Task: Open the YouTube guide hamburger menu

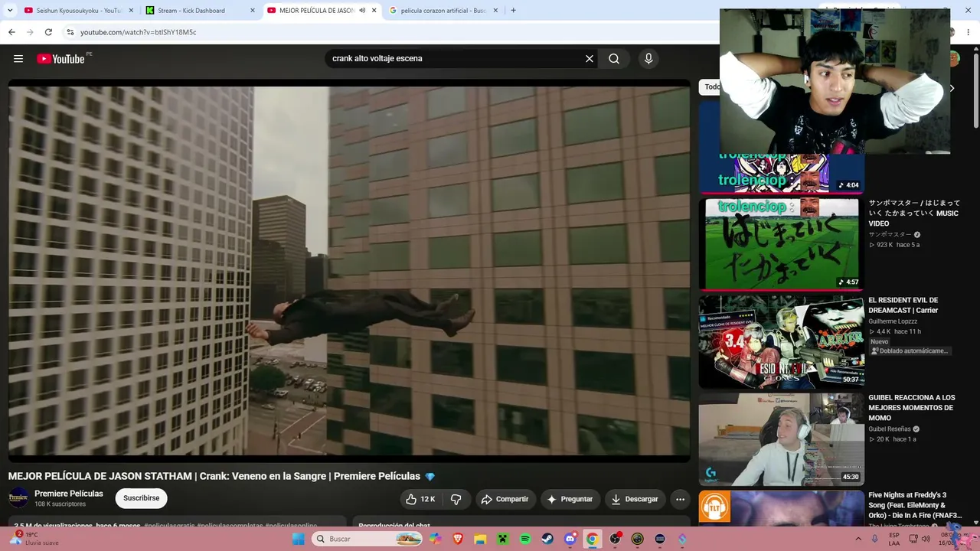Action: click(x=18, y=59)
